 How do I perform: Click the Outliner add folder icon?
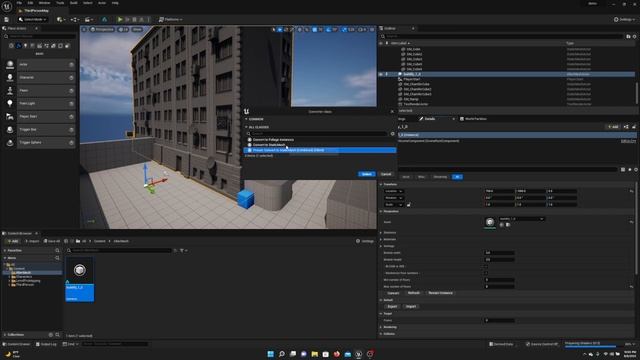[628, 36]
